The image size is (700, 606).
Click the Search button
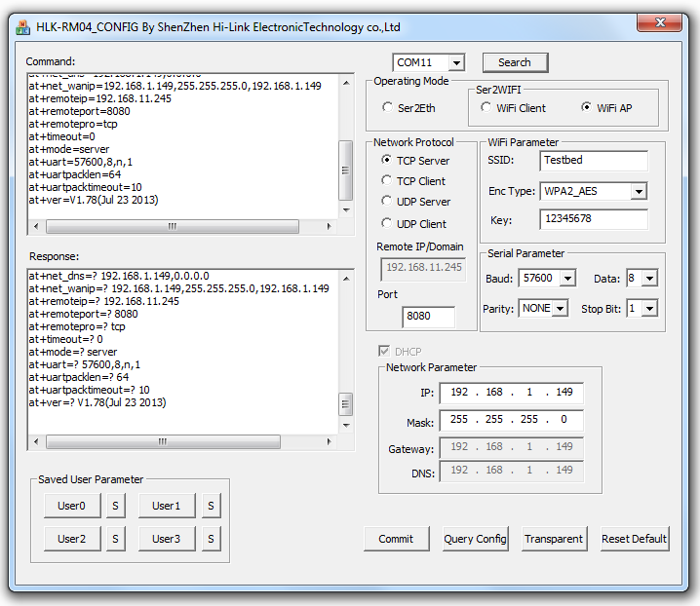(x=515, y=62)
